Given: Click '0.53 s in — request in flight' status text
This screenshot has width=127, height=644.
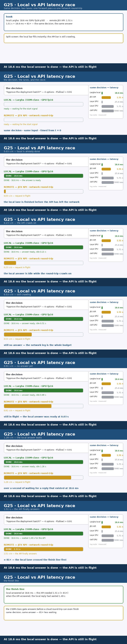Looking at the screenshot, I should tap(17, 339).
